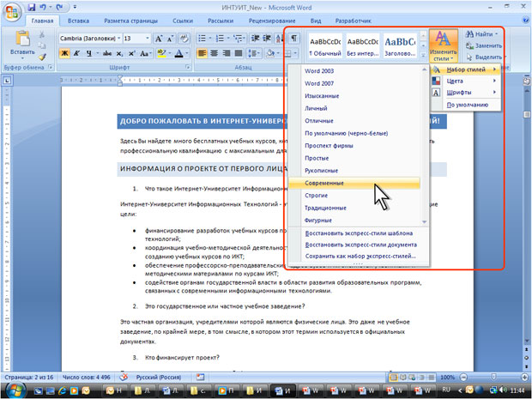The height and width of the screenshot is (399, 532).
Task: Open Шрифты submenu in styles menu
Action: tap(465, 93)
